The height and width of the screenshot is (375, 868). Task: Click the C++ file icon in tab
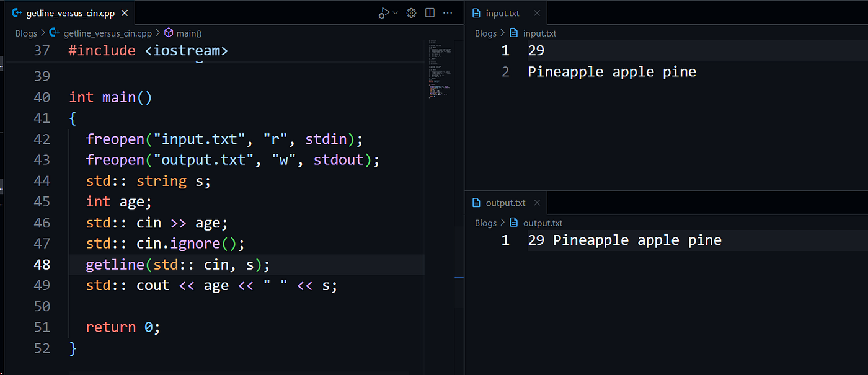point(17,13)
